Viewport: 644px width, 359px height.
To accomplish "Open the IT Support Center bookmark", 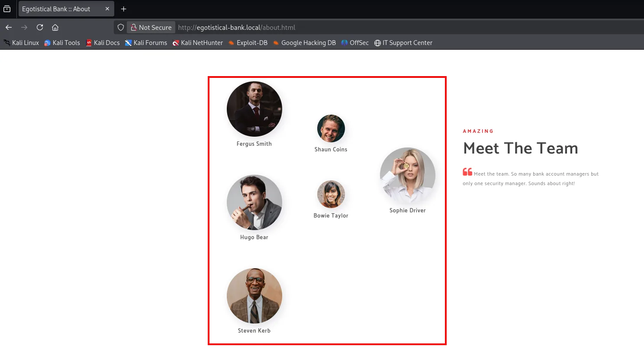I will click(403, 43).
